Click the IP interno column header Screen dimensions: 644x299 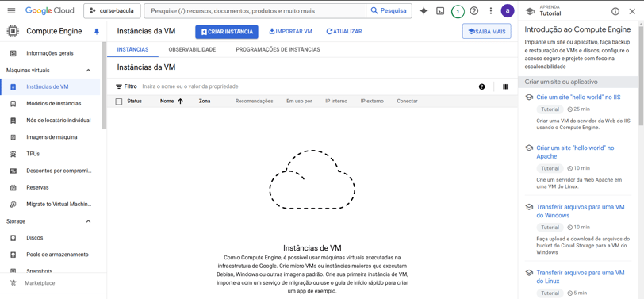click(x=336, y=101)
